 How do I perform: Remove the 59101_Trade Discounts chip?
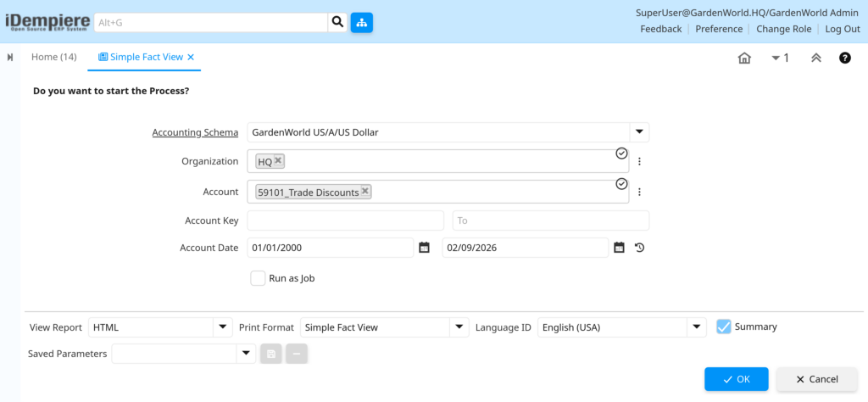[364, 191]
